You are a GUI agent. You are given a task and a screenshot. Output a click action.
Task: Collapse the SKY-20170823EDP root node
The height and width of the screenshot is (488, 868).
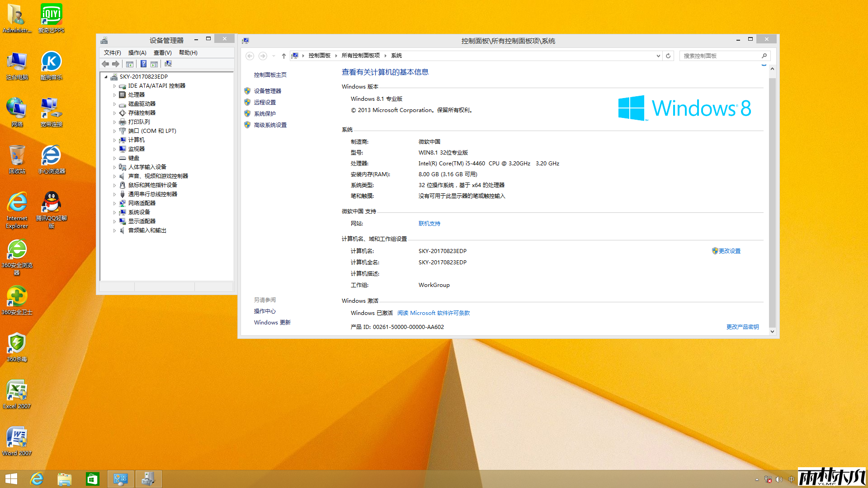[x=106, y=77]
